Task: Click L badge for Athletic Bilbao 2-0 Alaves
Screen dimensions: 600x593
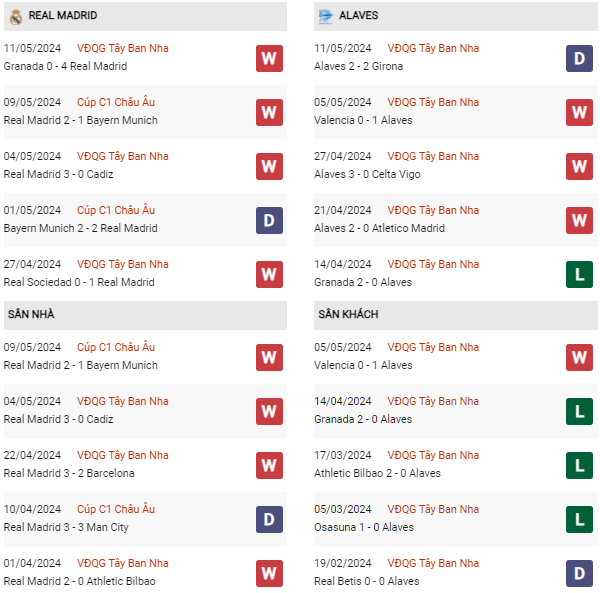Action: [x=579, y=465]
